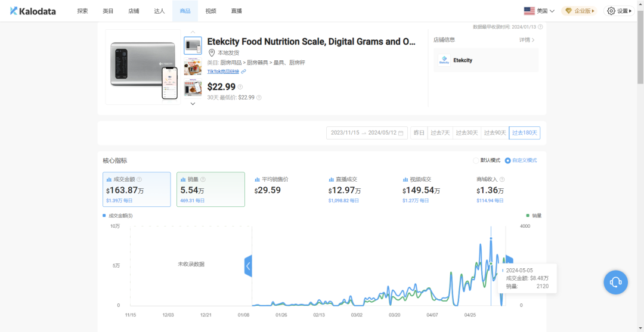
Task: Click the 469.31 每日 value
Action: click(192, 201)
